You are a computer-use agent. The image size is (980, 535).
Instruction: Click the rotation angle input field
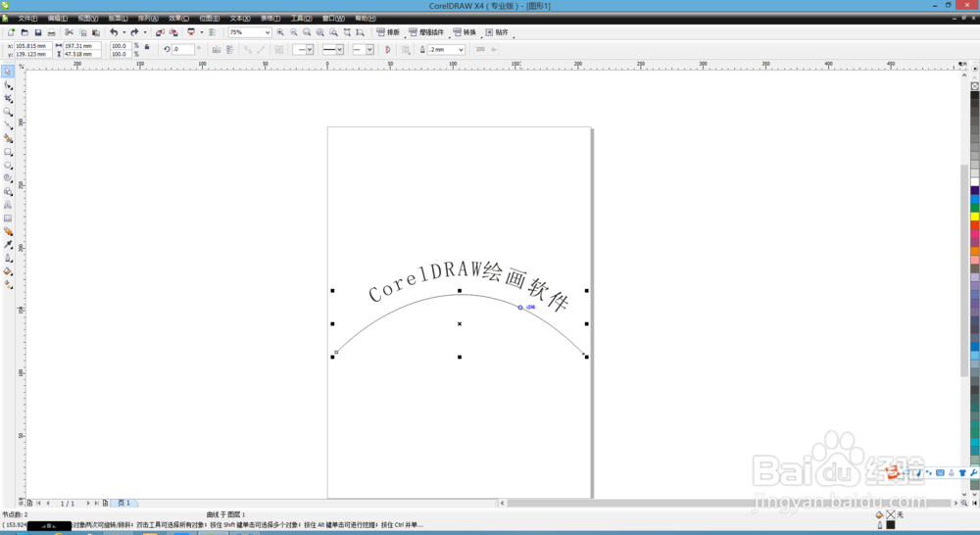tap(182, 49)
